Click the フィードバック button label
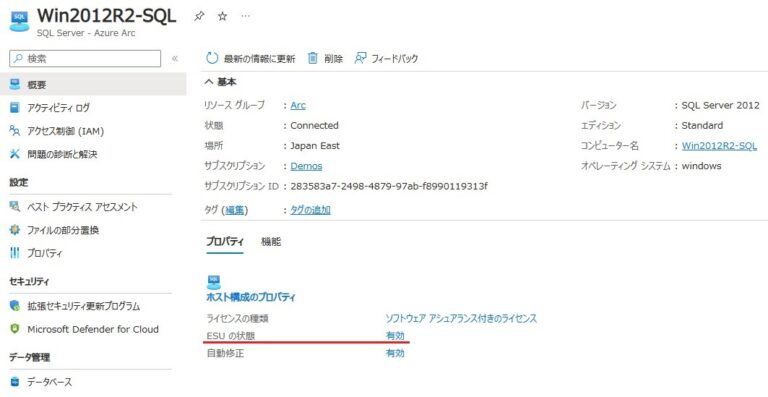This screenshot has height=397, width=768. click(x=394, y=59)
